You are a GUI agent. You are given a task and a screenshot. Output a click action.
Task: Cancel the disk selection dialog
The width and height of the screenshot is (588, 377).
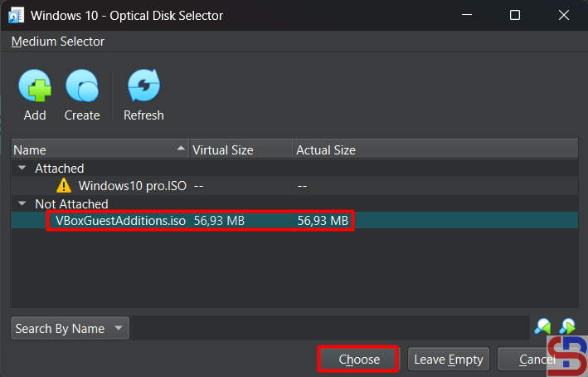pos(537,360)
